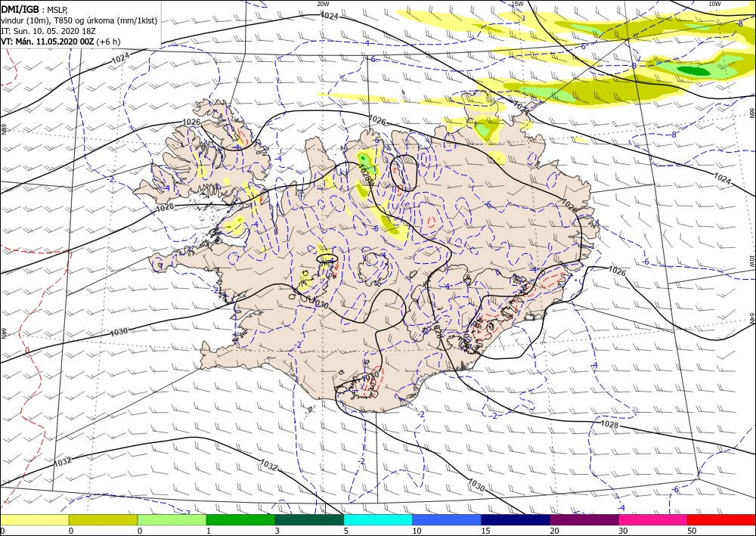Select the light green legend segment
Screen dimensions: 756x536
[172, 519]
